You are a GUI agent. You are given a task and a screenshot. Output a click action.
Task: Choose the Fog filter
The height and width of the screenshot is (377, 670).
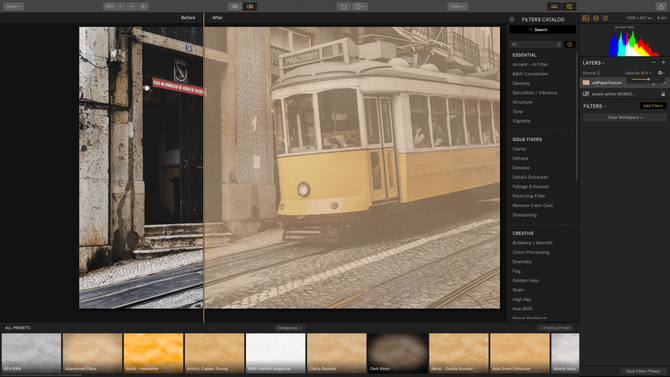click(516, 271)
